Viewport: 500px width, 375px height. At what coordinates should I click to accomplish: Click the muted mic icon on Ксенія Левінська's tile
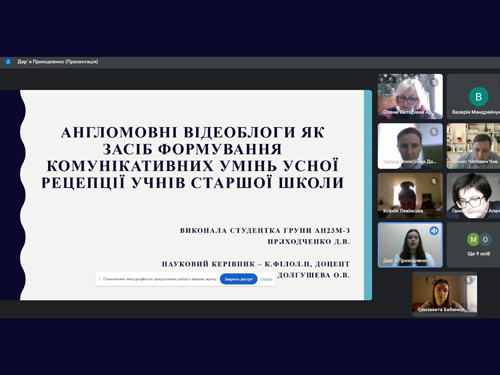click(434, 181)
